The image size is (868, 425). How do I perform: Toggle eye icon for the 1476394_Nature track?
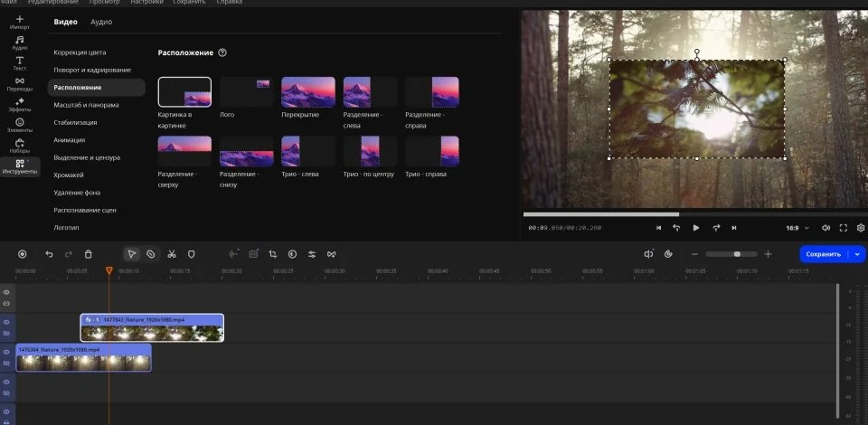coord(6,352)
